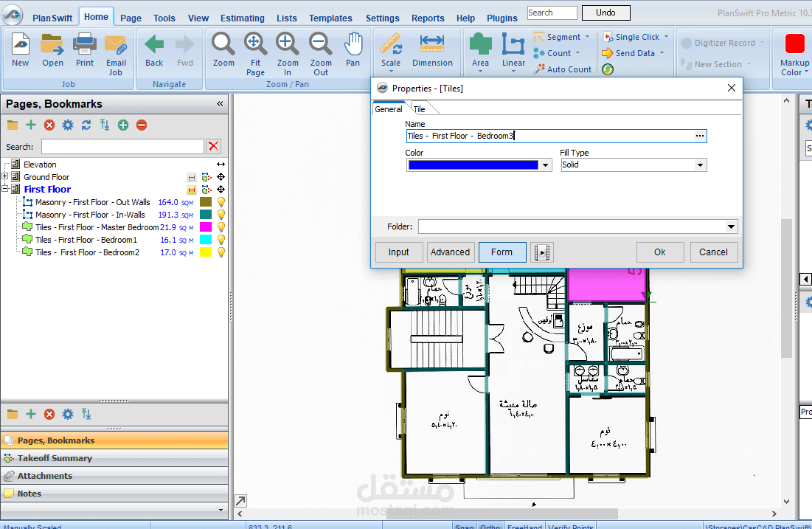
Task: Click the video playback icon in Properties dialog
Action: [x=541, y=252]
